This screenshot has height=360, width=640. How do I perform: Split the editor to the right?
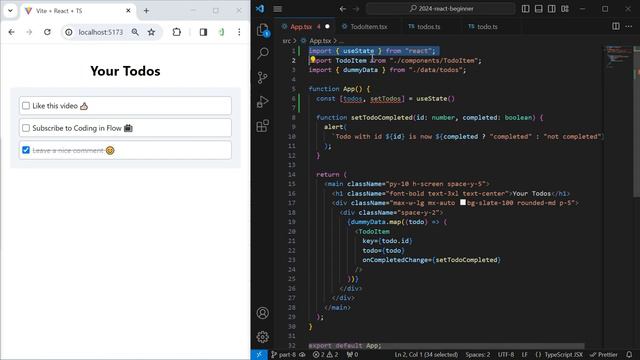(x=616, y=26)
